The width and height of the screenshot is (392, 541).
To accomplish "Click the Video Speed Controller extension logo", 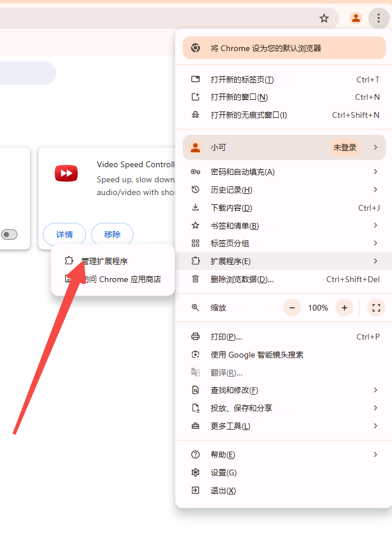I will tap(66, 173).
